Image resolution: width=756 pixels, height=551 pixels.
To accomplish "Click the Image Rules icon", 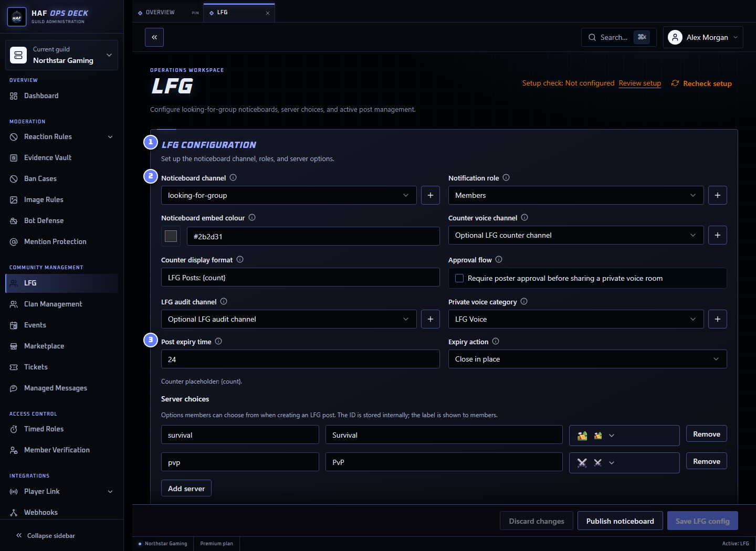I will [14, 200].
